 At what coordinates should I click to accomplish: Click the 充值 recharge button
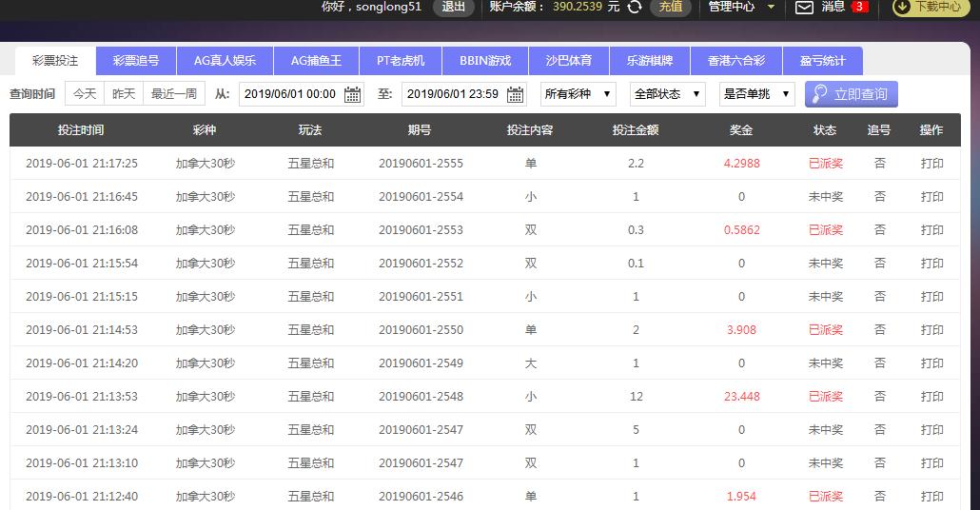coord(671,7)
